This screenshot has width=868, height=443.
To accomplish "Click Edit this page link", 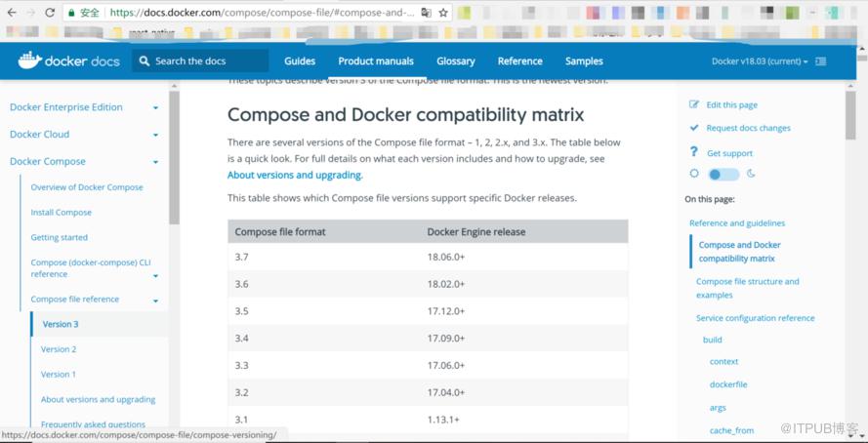I will click(x=732, y=105).
